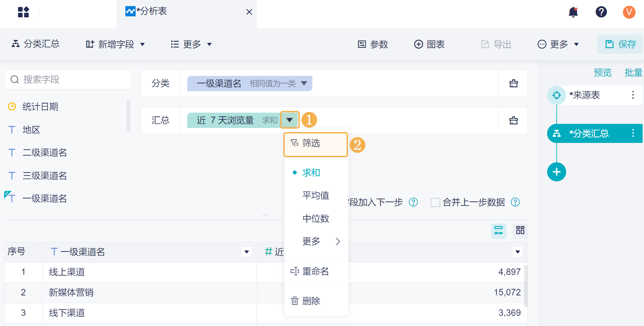Toggle 合并上一步数据 checkbox
Screen dimensions: 644x326
point(435,202)
